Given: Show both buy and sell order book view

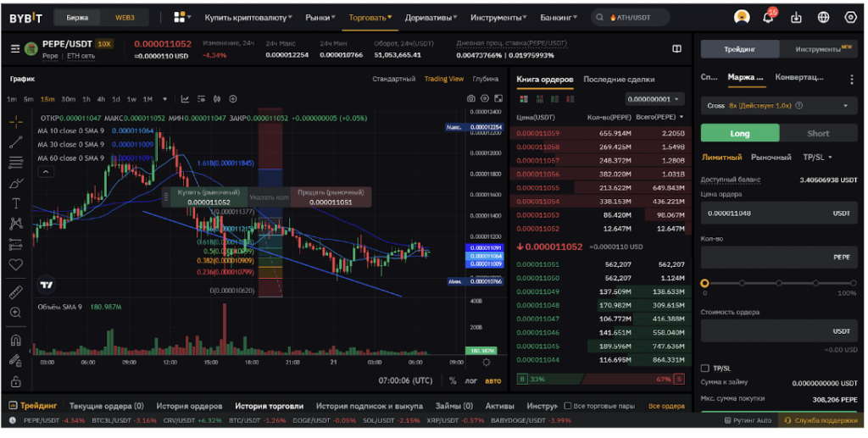Looking at the screenshot, I should [524, 99].
